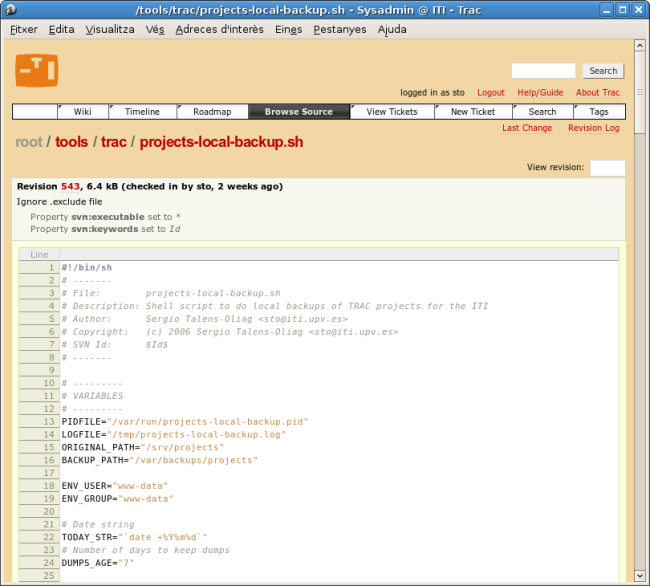The height and width of the screenshot is (586, 650).
Task: Click the search text field at top
Action: (x=543, y=71)
